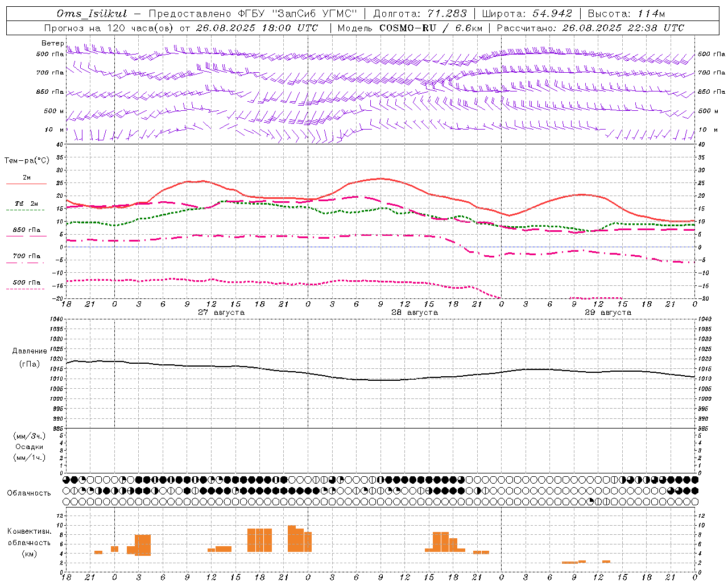The height and width of the screenshot is (582, 728).
Task: Click the (гПа) unit label under Давление
Action: [30, 364]
